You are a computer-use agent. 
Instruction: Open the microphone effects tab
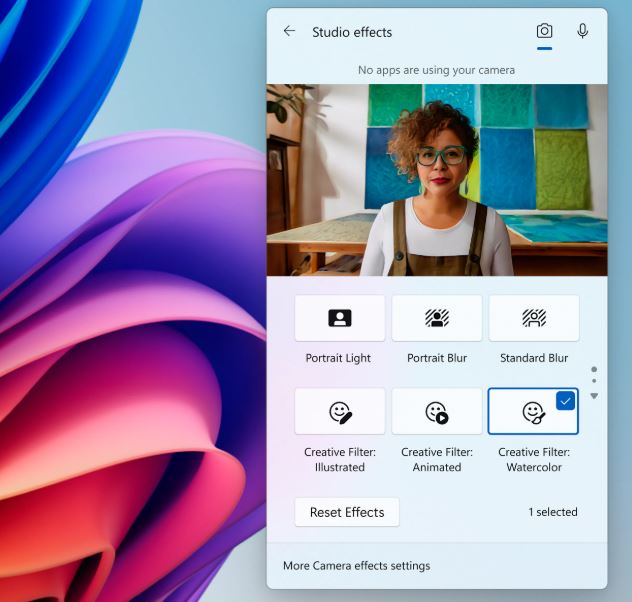(x=583, y=31)
